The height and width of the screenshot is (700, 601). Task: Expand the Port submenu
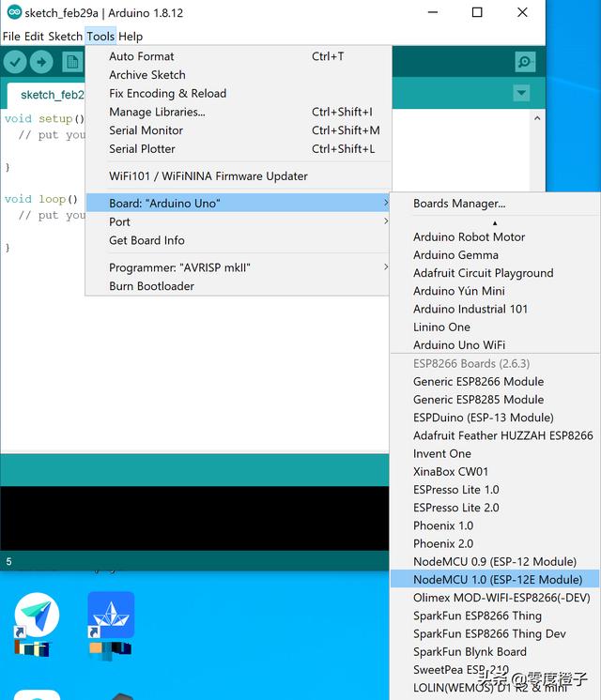coord(239,221)
